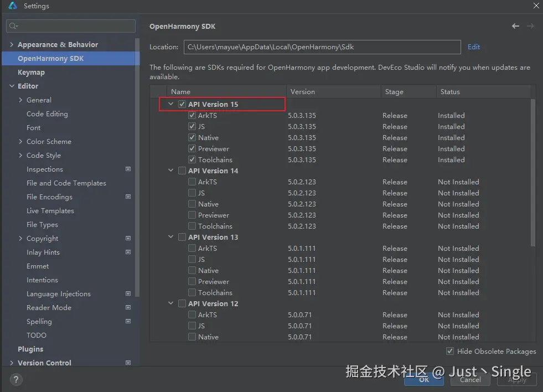Check the API Version 13 checkbox
The height and width of the screenshot is (392, 543).
[x=182, y=237]
